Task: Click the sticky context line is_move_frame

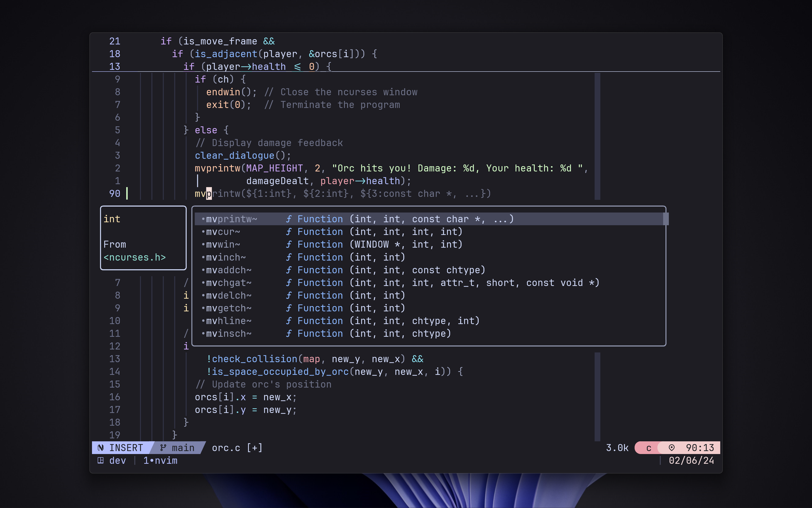Action: pyautogui.click(x=217, y=41)
